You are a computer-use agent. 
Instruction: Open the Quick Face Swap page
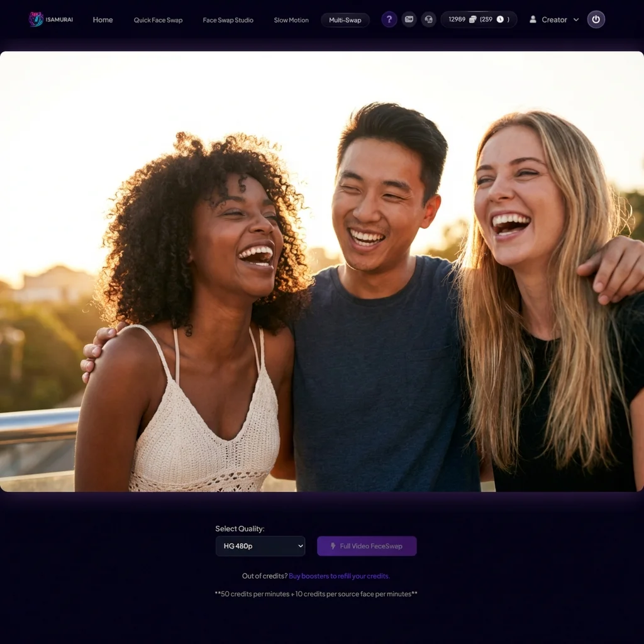[x=158, y=20]
